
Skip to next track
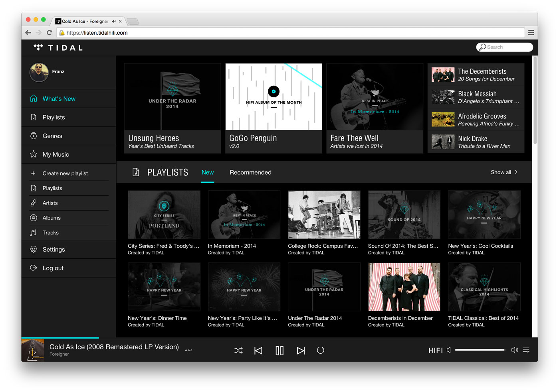point(301,351)
